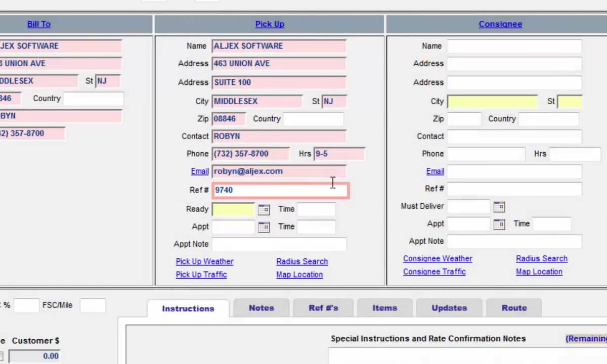The width and height of the screenshot is (607, 364).
Task: Click the Consignee Appt date field
Action: (468, 224)
